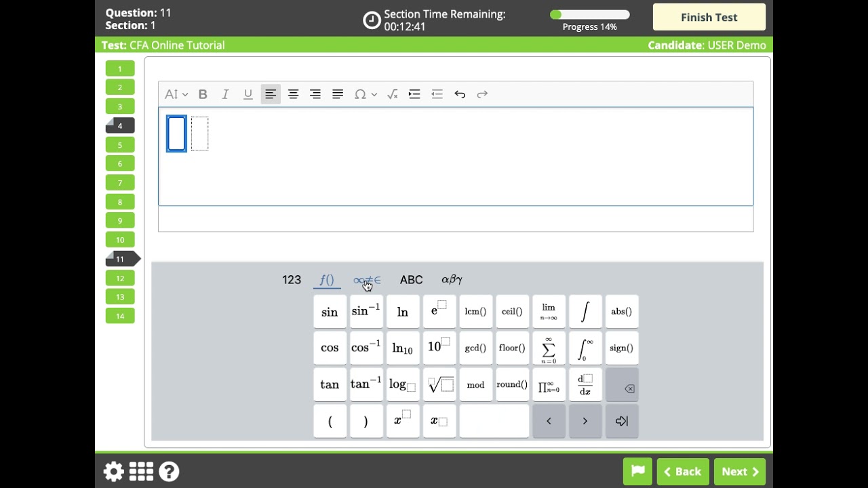Screen dimensions: 868x488
Task: Increase the paragraph indent
Action: (414, 94)
